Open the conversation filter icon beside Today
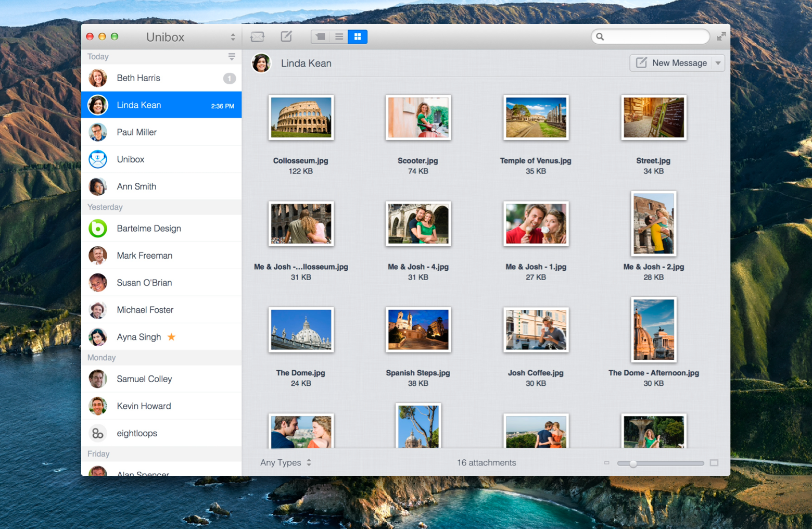 coord(232,56)
